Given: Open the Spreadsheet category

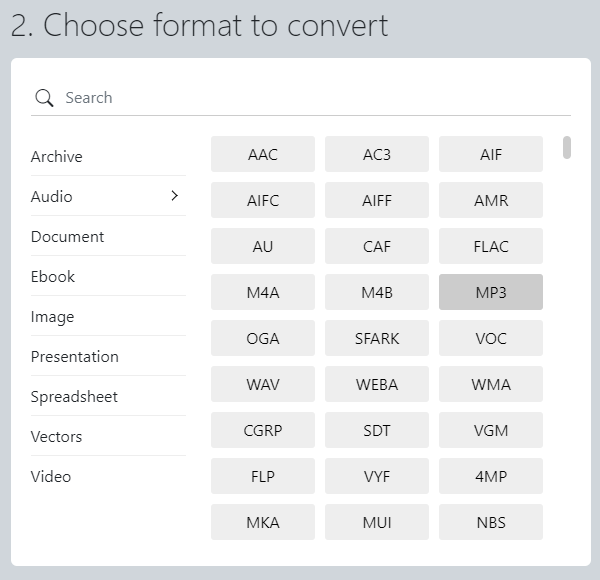Looking at the screenshot, I should [x=108, y=396].
